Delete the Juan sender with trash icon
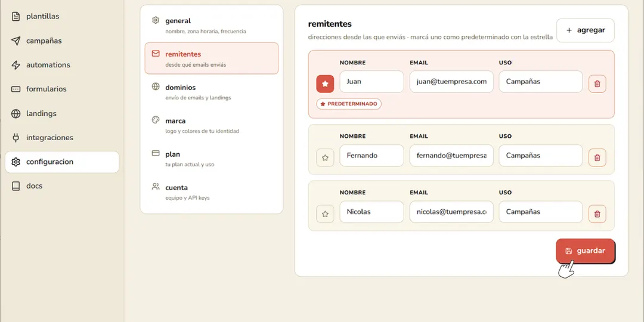This screenshot has height=322, width=644. coord(597,84)
